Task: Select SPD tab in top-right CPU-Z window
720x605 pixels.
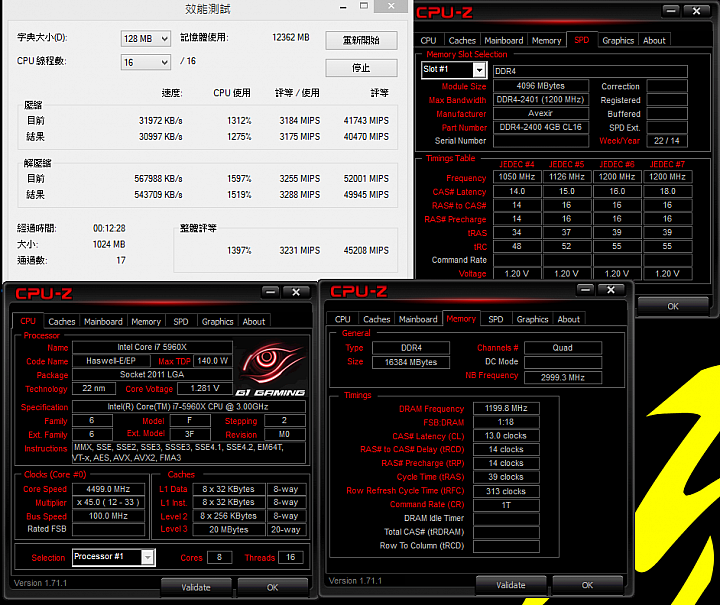Action: tap(582, 39)
